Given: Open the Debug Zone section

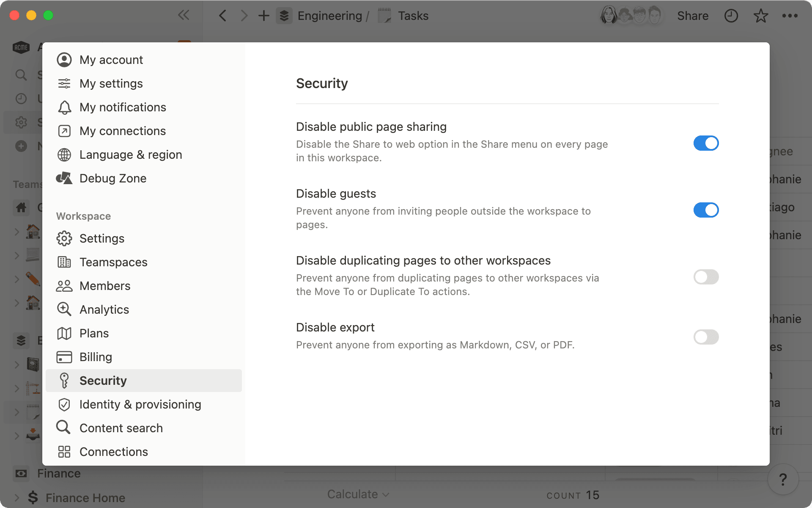Looking at the screenshot, I should (x=113, y=178).
